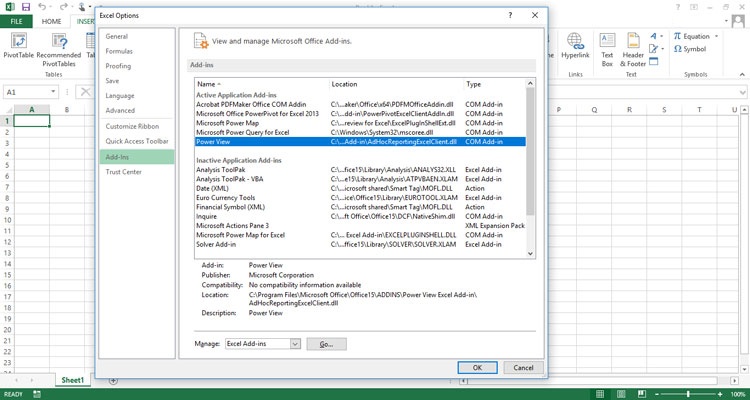750x400 pixels.
Task: Select Acrobat PDFMaker Office COM Addin row
Action: coord(360,104)
